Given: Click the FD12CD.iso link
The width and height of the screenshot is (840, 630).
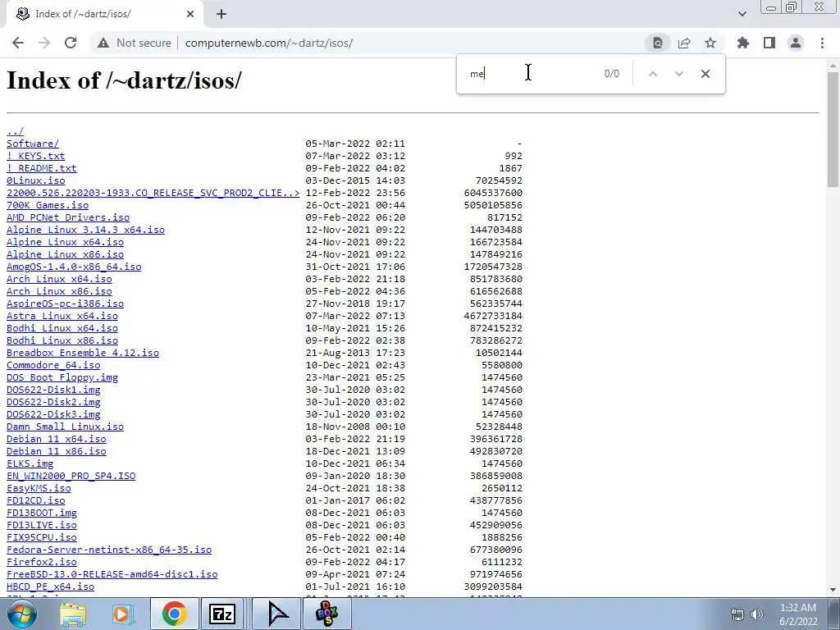Looking at the screenshot, I should [x=36, y=501].
